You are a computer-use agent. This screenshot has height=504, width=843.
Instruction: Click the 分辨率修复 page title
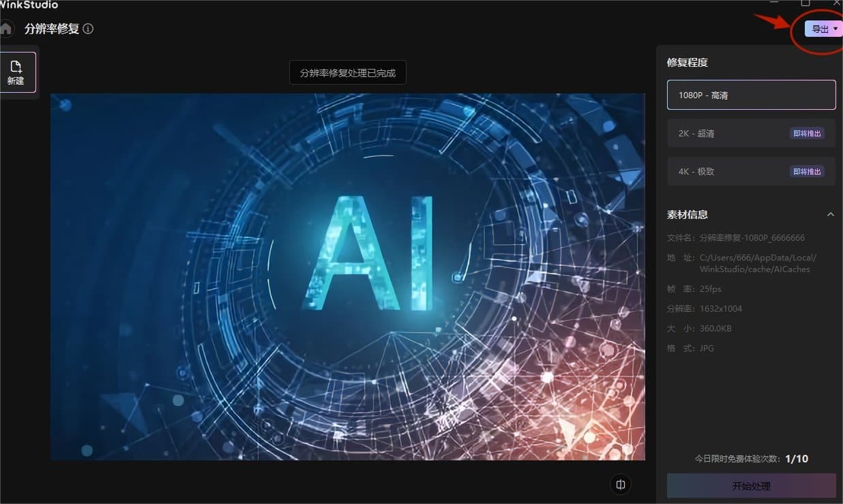point(52,29)
